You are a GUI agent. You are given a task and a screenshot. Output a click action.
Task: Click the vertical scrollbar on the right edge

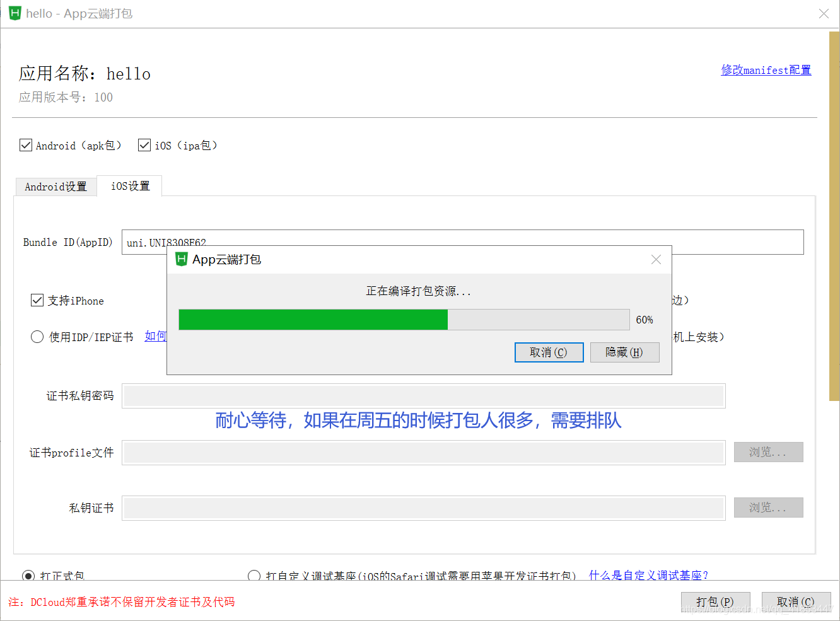pyautogui.click(x=834, y=216)
